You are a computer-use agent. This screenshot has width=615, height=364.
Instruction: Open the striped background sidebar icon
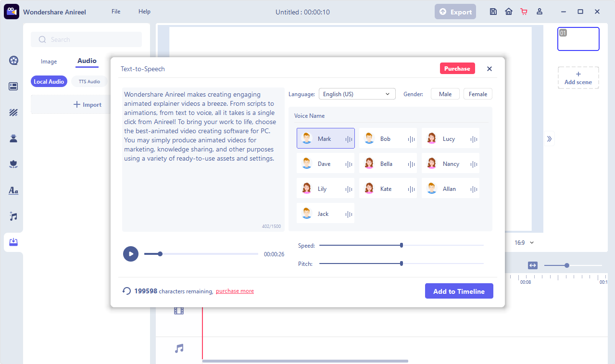pyautogui.click(x=13, y=113)
